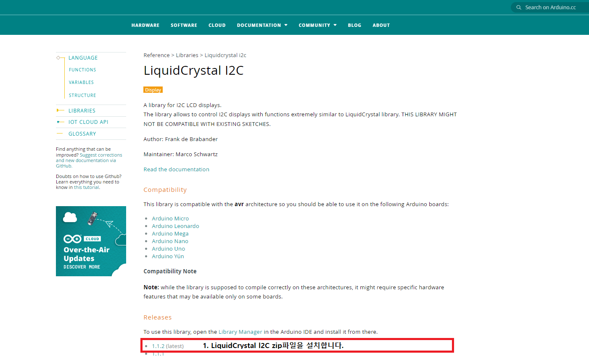The image size is (589, 364).
Task: Click the LiquidCrystal I2C page title
Action: coord(193,70)
